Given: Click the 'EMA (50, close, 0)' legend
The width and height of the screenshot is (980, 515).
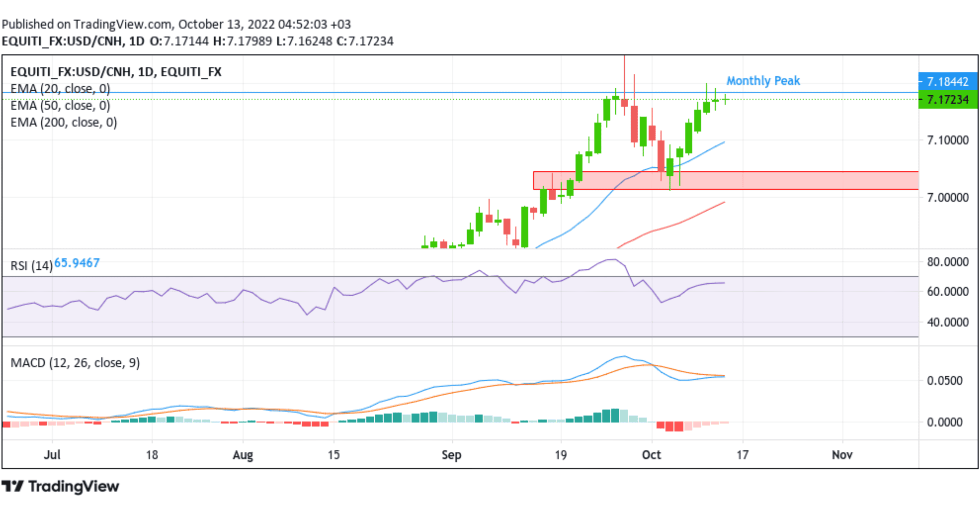Looking at the screenshot, I should [x=61, y=105].
